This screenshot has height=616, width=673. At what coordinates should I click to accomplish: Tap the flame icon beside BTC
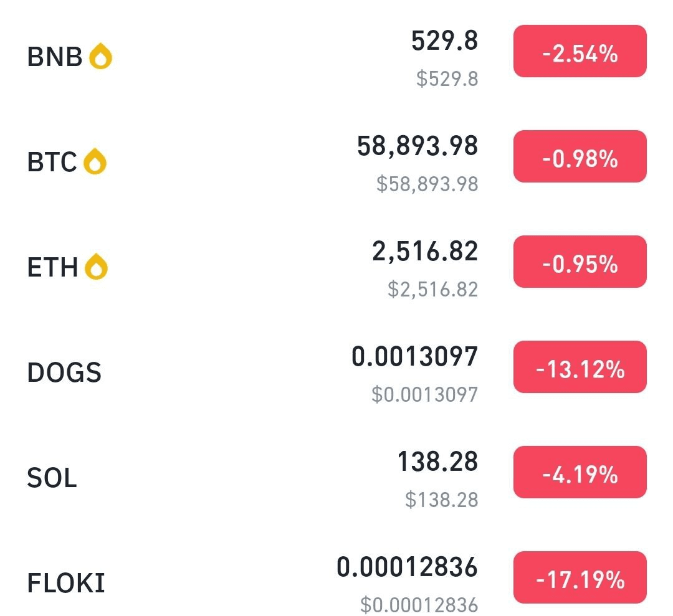coord(95,161)
